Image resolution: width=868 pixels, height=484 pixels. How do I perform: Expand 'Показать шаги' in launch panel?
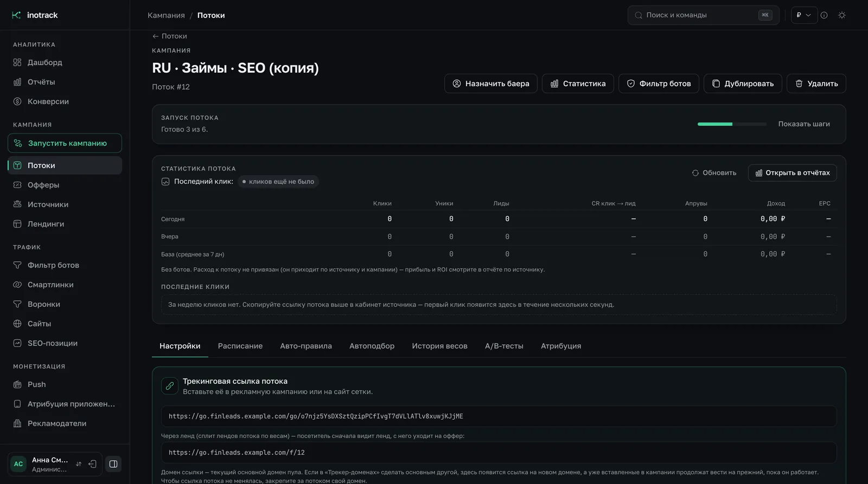(x=804, y=124)
